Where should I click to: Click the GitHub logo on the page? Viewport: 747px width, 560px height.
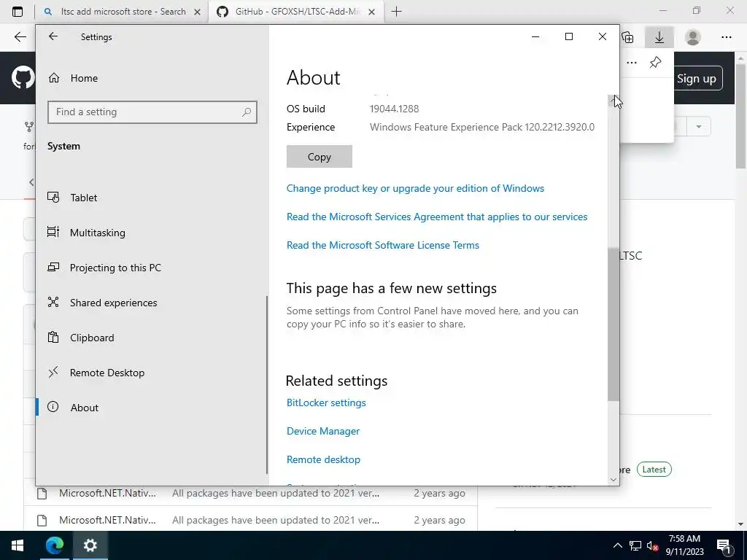[23, 77]
